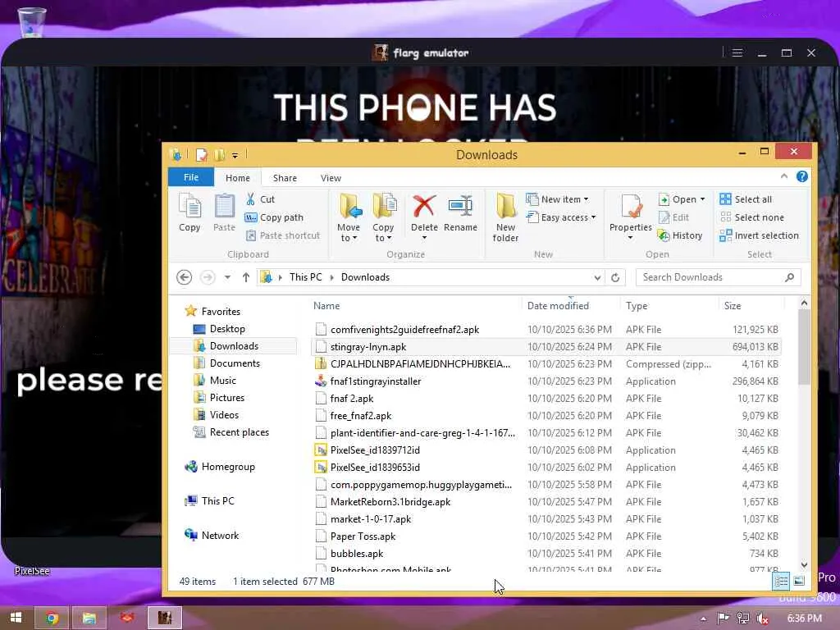Click the Paste icon in the ribbon

pos(224,212)
